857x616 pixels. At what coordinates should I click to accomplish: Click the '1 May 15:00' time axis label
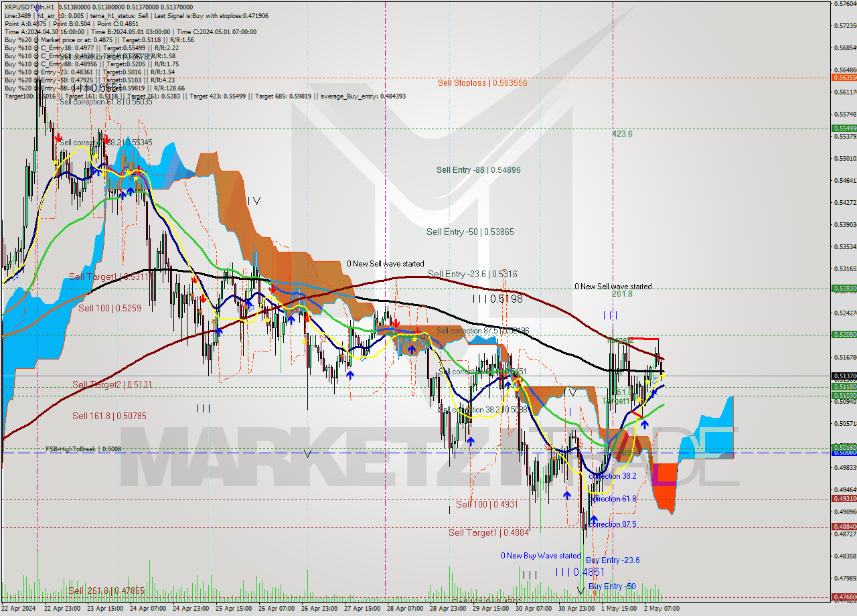620,609
